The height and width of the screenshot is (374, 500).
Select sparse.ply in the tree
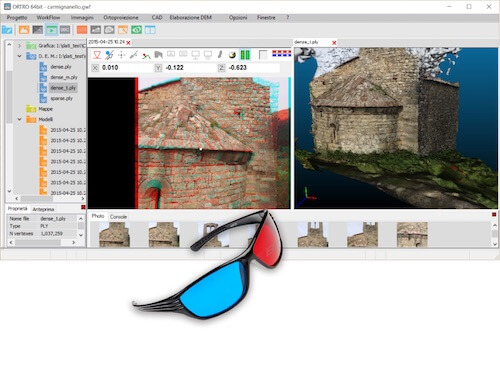(62, 99)
